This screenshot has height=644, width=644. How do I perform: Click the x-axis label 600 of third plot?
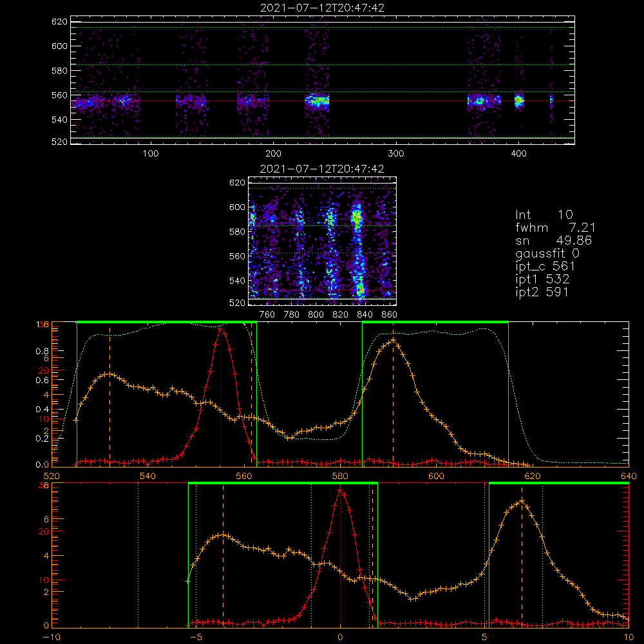click(x=436, y=476)
